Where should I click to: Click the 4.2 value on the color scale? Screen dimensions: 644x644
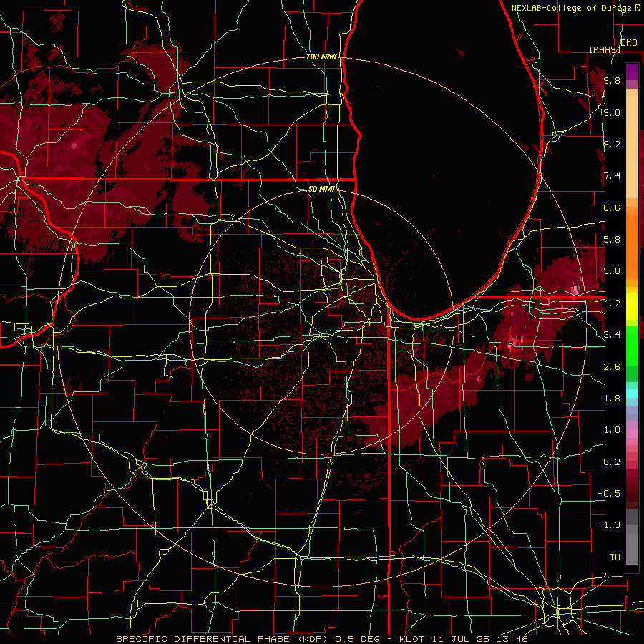click(612, 303)
